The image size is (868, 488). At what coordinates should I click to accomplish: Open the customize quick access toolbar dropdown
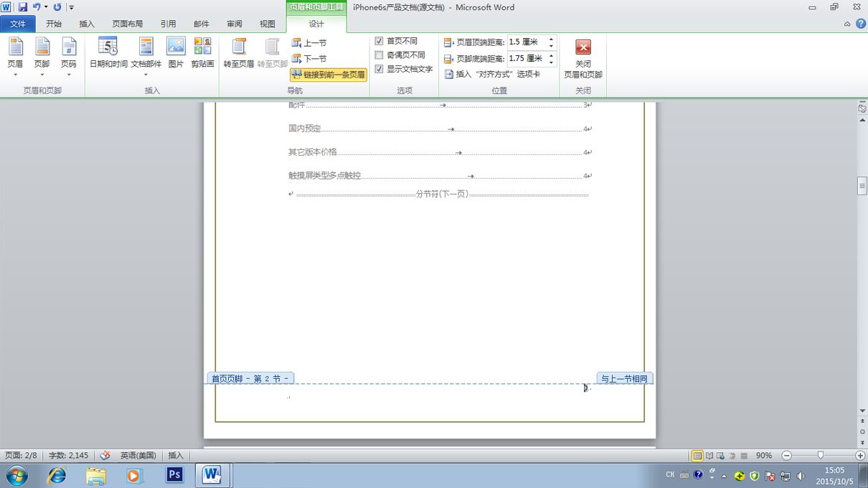(72, 7)
